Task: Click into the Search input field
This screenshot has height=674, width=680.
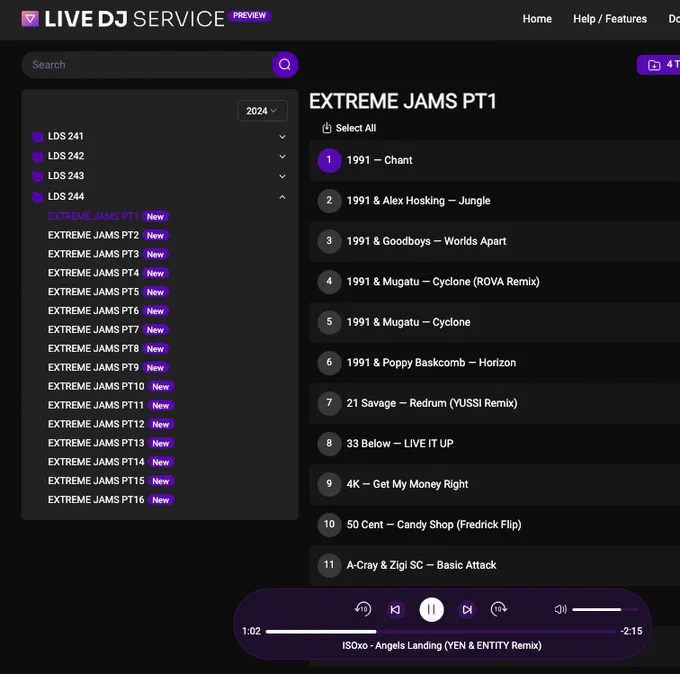Action: (147, 65)
